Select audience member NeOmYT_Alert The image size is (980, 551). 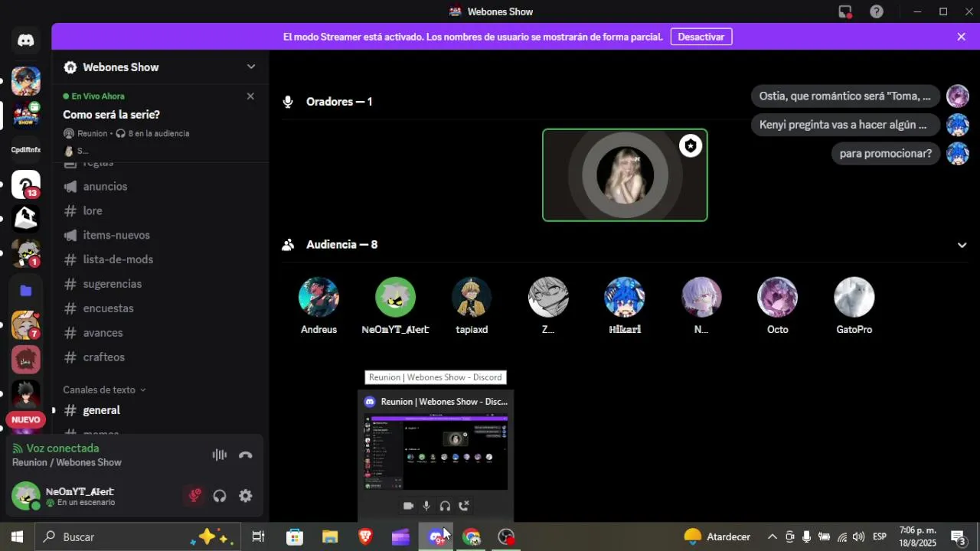pos(395,306)
